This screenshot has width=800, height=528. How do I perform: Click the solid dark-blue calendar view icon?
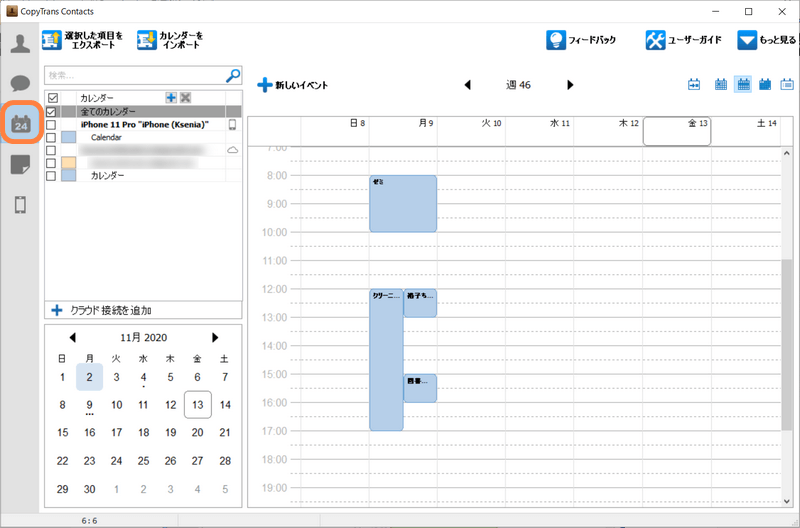pos(765,85)
